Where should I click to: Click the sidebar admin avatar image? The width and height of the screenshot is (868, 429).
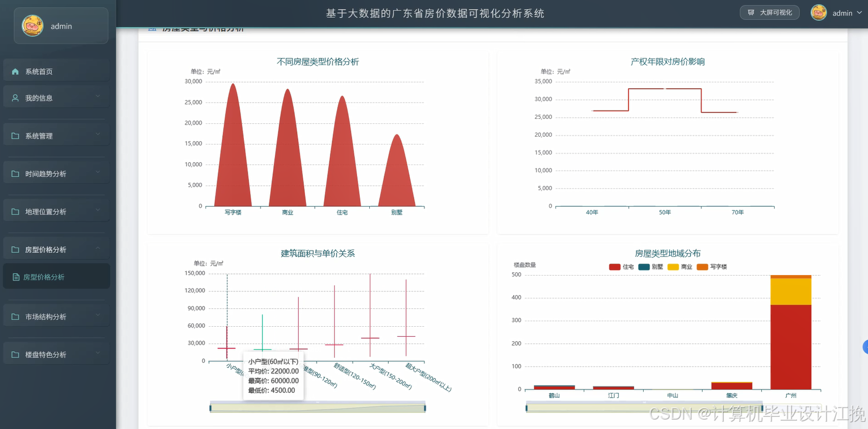pos(33,26)
